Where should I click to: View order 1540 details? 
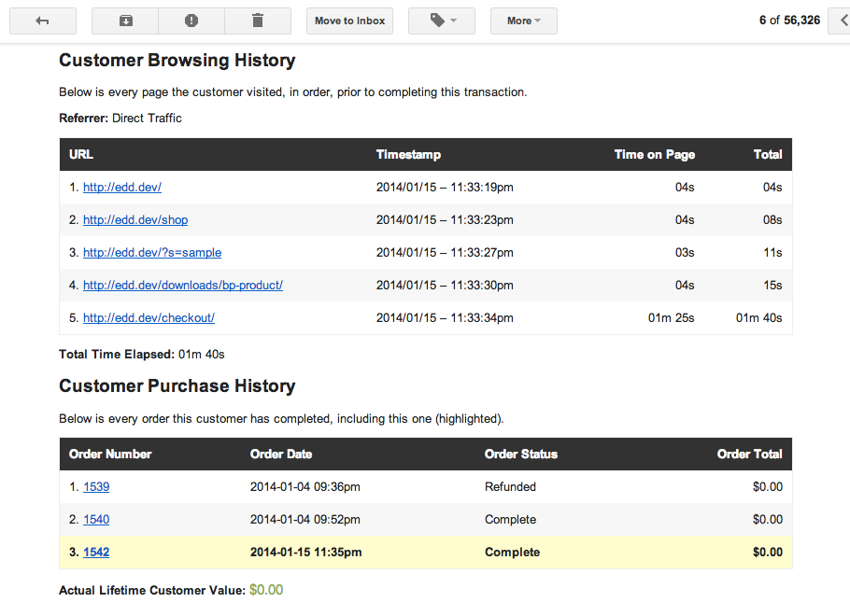click(x=96, y=520)
